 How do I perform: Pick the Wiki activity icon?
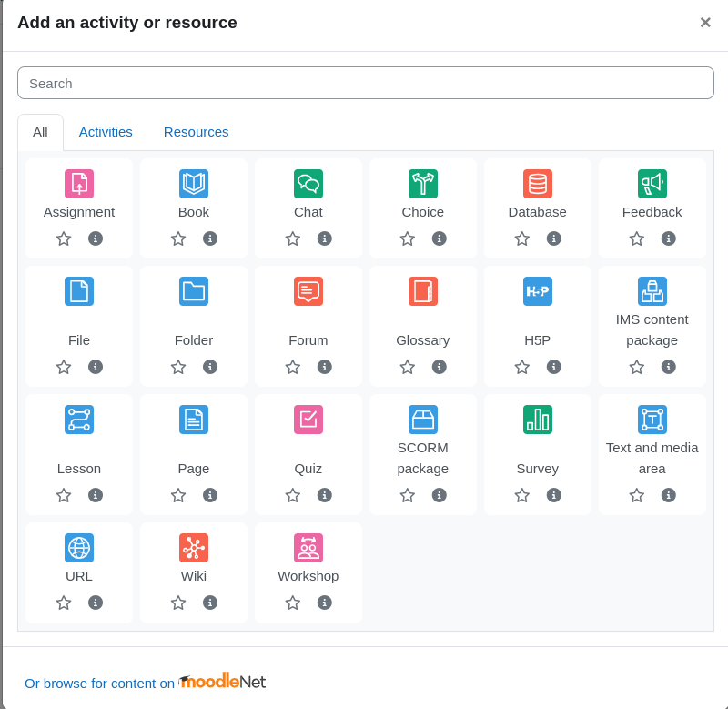(194, 548)
